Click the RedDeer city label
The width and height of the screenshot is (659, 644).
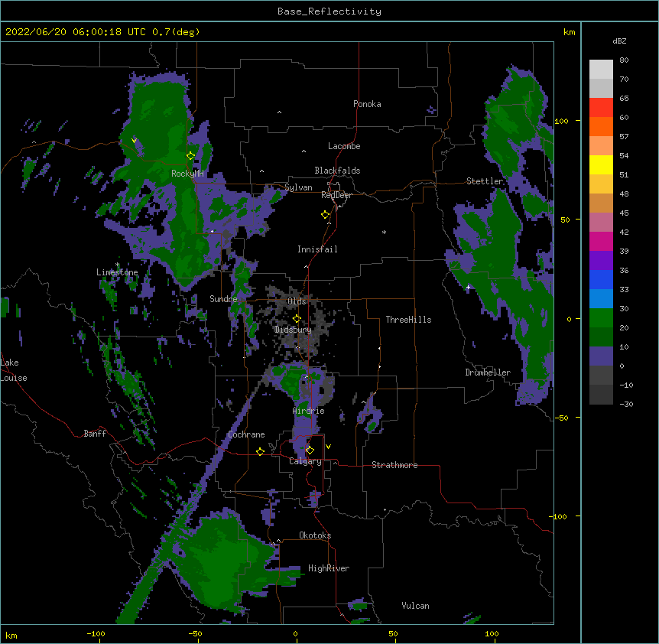coord(336,195)
